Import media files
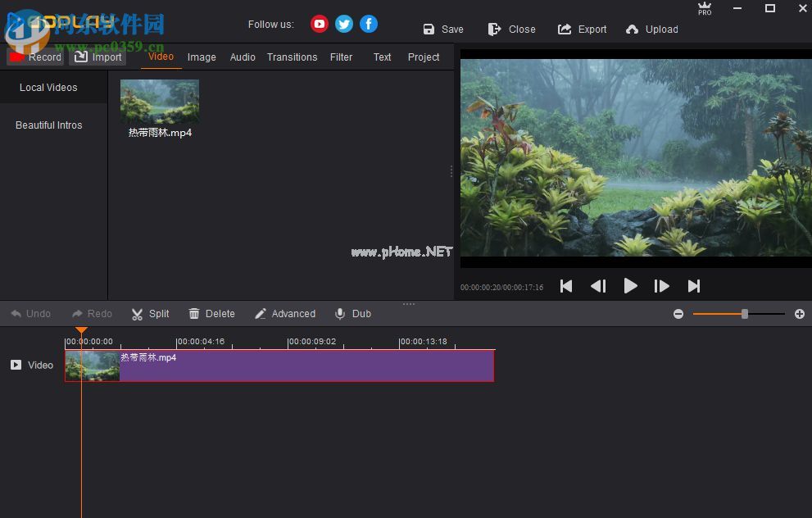812x518 pixels. tap(98, 57)
